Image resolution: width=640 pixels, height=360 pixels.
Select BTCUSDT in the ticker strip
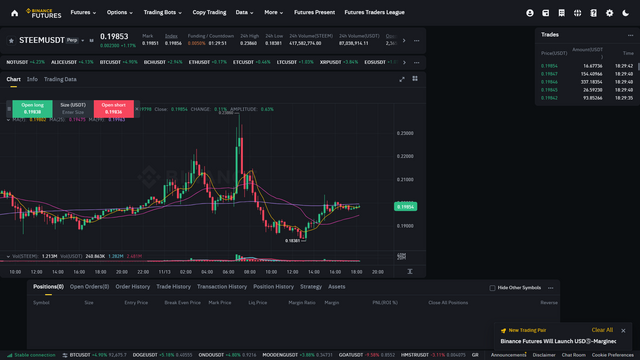[x=118, y=62]
